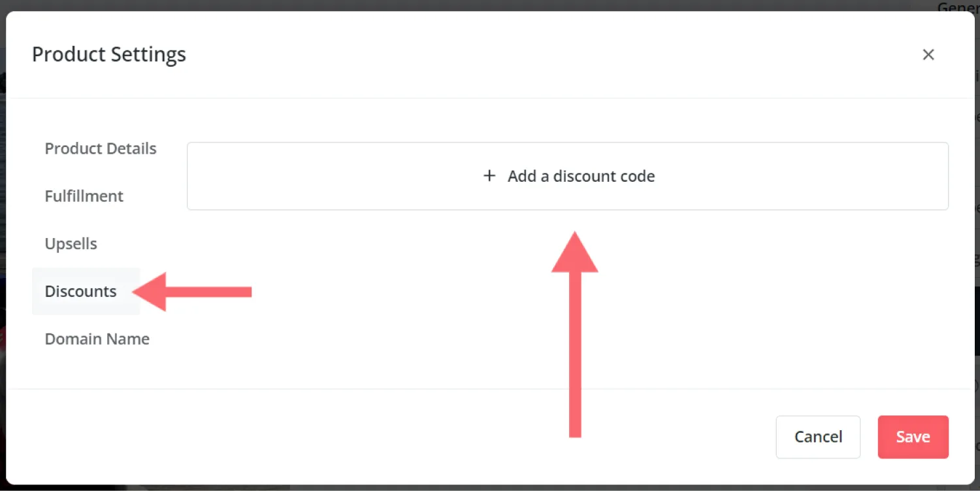
Task: Click the plus icon for adding discount
Action: tap(489, 176)
